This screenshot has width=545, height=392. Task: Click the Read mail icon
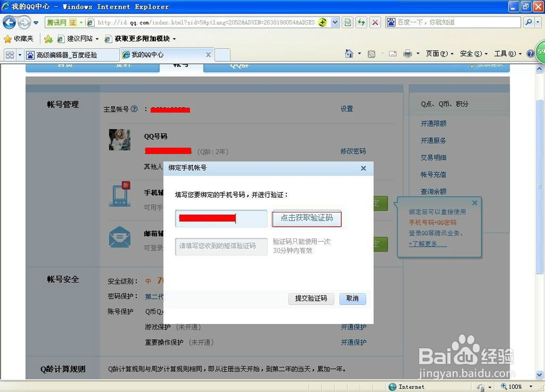coord(393,54)
